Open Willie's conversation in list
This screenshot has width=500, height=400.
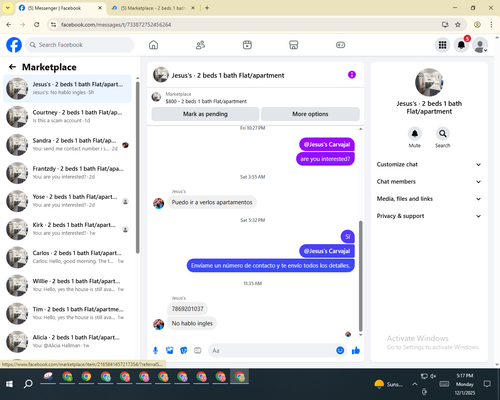tap(68, 285)
